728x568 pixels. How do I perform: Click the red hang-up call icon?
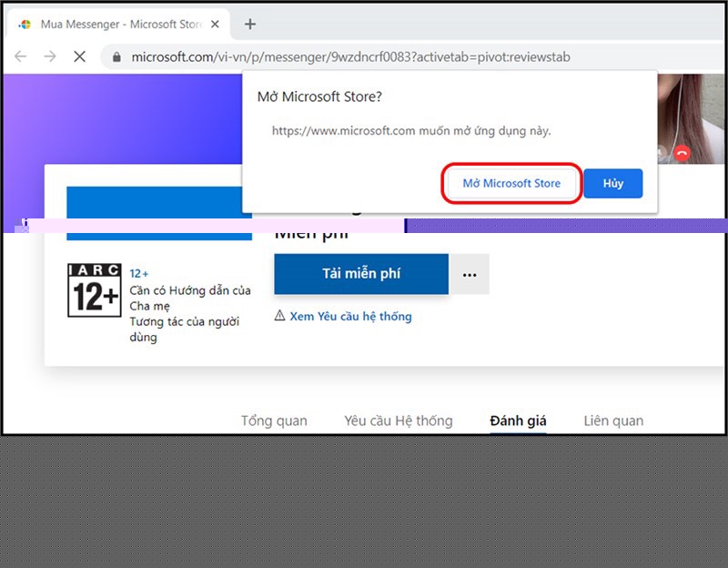click(682, 153)
